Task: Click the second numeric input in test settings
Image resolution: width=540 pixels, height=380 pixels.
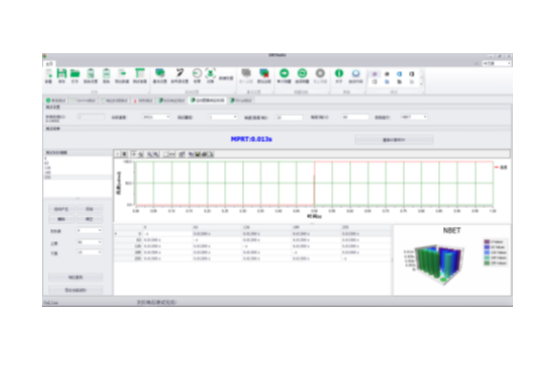Action: (355, 117)
